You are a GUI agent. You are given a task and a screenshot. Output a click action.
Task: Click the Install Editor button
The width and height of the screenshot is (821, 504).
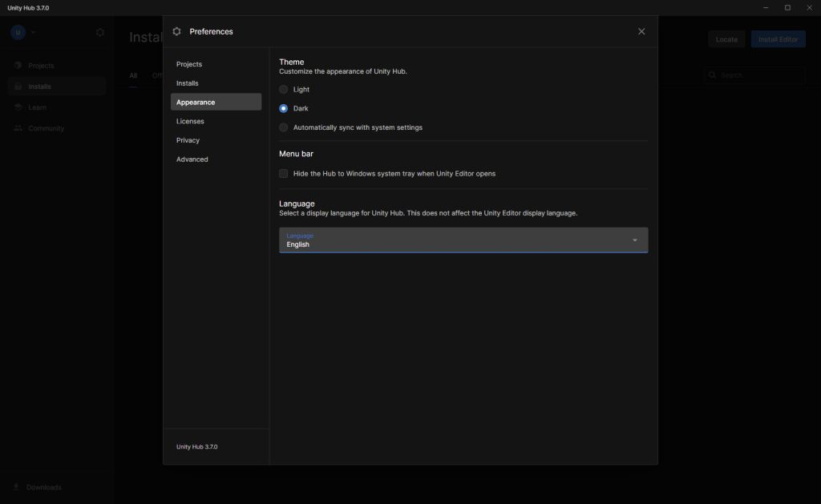[x=778, y=39]
